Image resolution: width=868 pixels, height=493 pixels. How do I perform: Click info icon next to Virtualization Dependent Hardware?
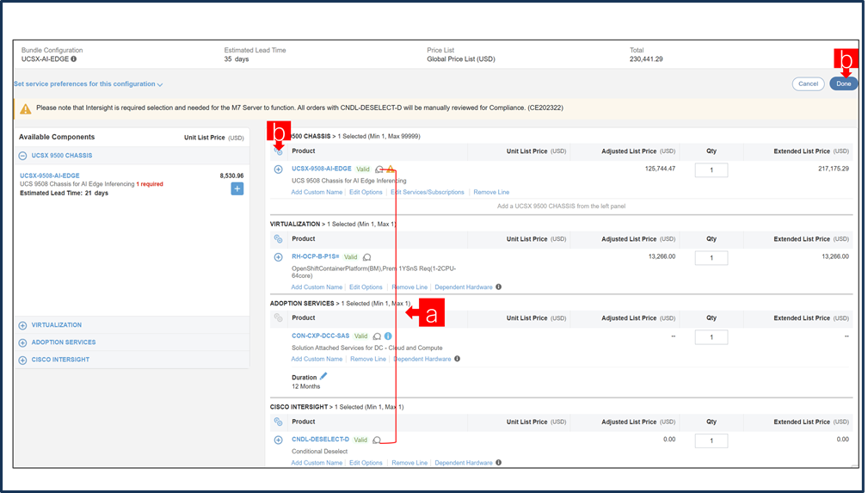tap(498, 287)
